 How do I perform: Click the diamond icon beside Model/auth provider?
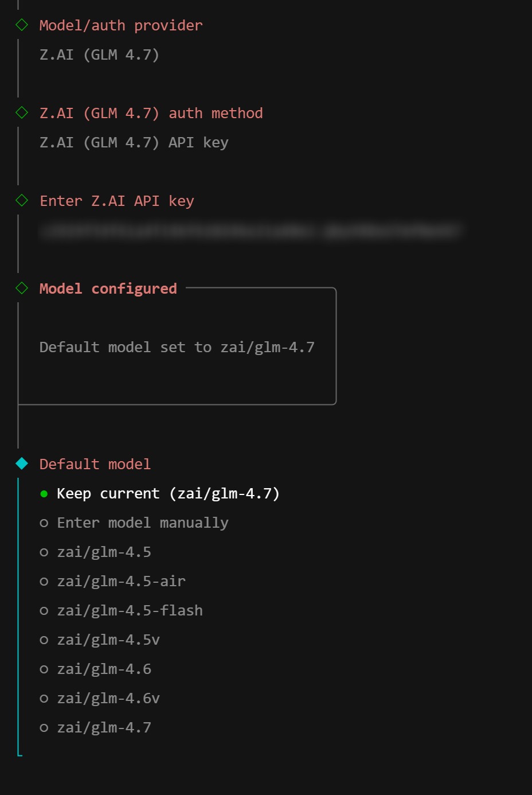(x=22, y=25)
